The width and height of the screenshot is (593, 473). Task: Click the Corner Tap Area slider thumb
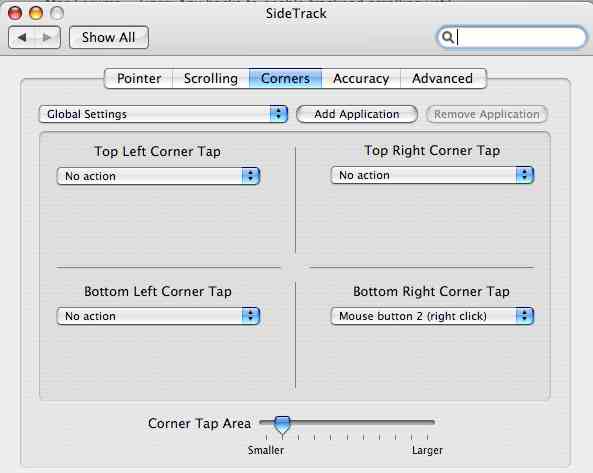point(282,425)
